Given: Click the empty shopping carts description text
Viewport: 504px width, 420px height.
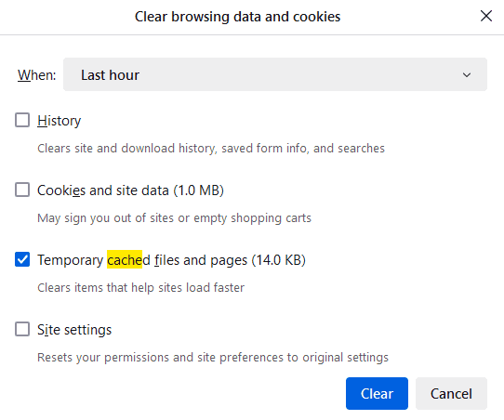Looking at the screenshot, I should tap(174, 218).
